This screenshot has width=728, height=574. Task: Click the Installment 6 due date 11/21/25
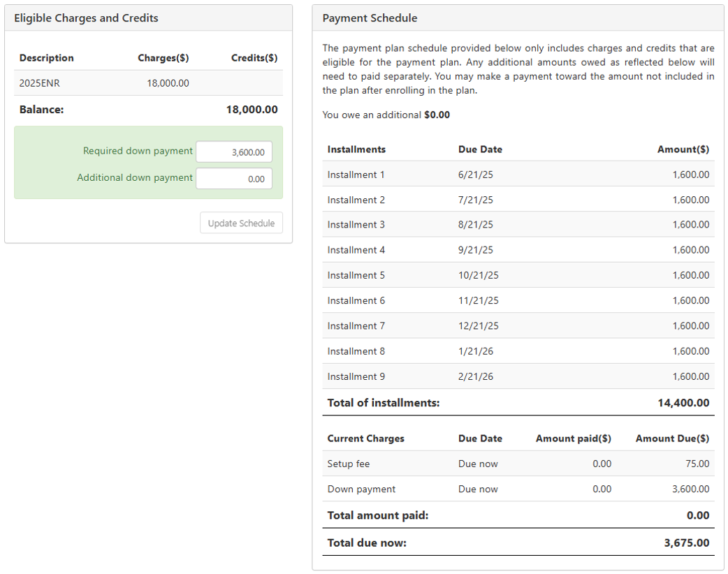click(x=478, y=300)
